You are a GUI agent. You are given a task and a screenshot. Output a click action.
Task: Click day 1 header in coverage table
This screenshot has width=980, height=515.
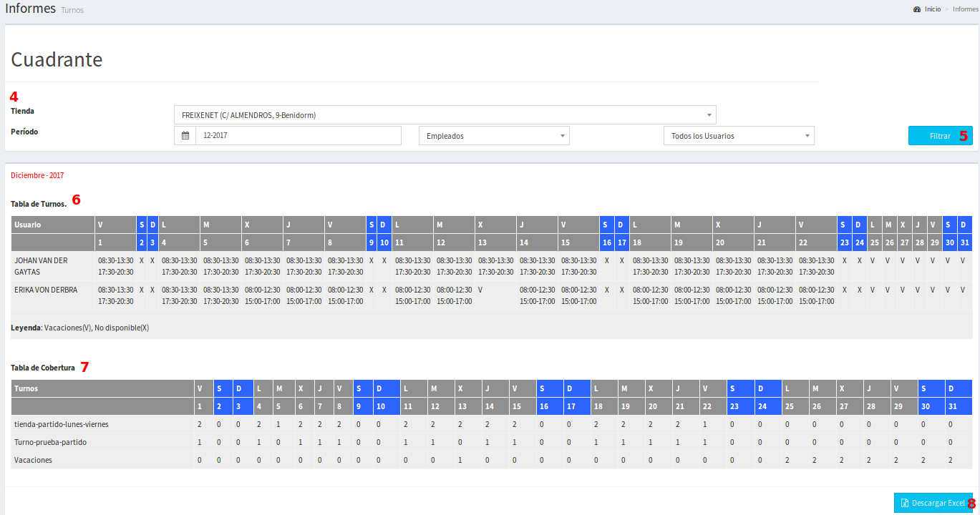[204, 406]
